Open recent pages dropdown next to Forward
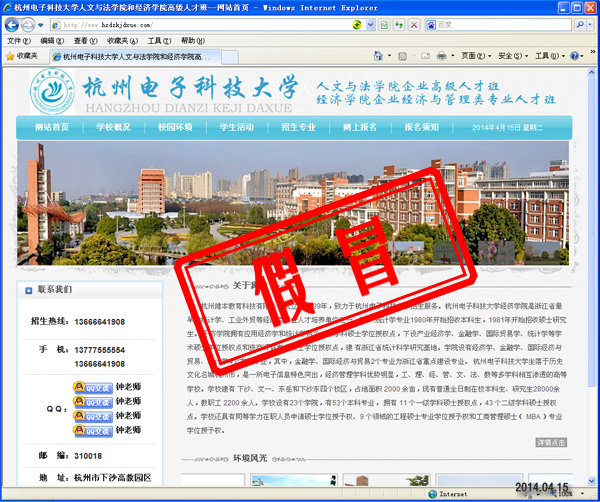Screen dimensions: 600x502 tap(41, 25)
